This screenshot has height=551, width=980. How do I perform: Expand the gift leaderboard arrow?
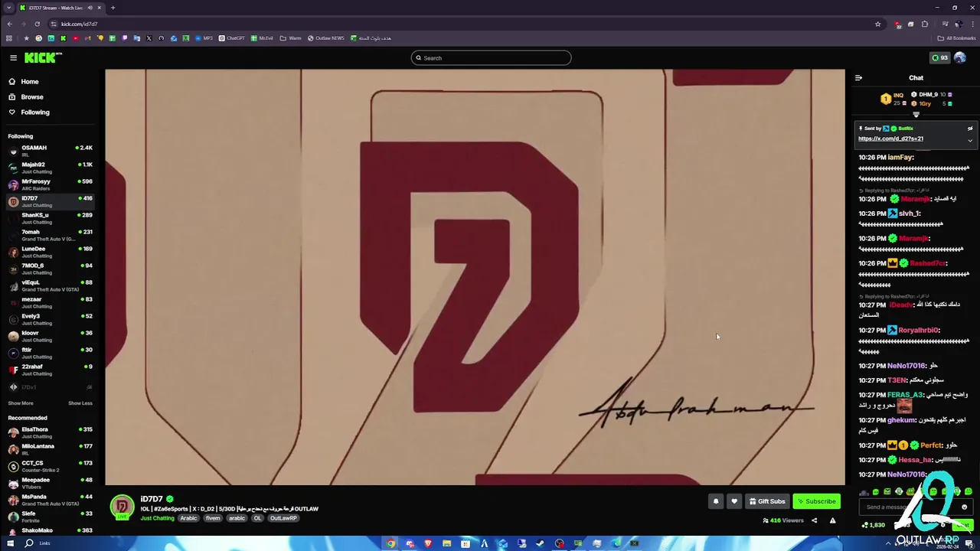click(916, 114)
